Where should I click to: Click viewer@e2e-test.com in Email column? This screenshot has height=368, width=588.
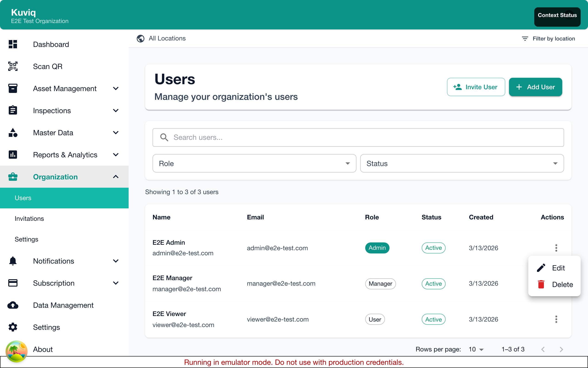[x=278, y=319]
